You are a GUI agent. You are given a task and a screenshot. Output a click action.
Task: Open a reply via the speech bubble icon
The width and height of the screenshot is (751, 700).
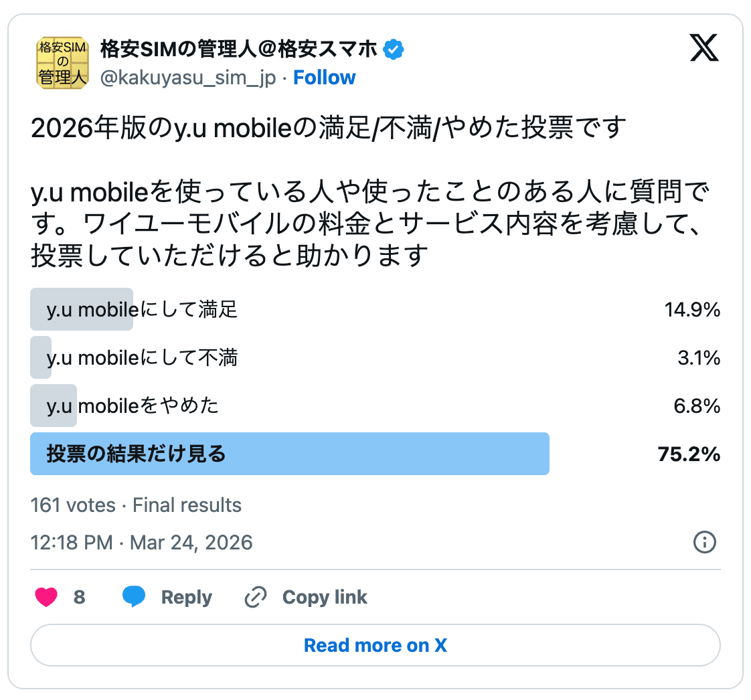point(134,596)
